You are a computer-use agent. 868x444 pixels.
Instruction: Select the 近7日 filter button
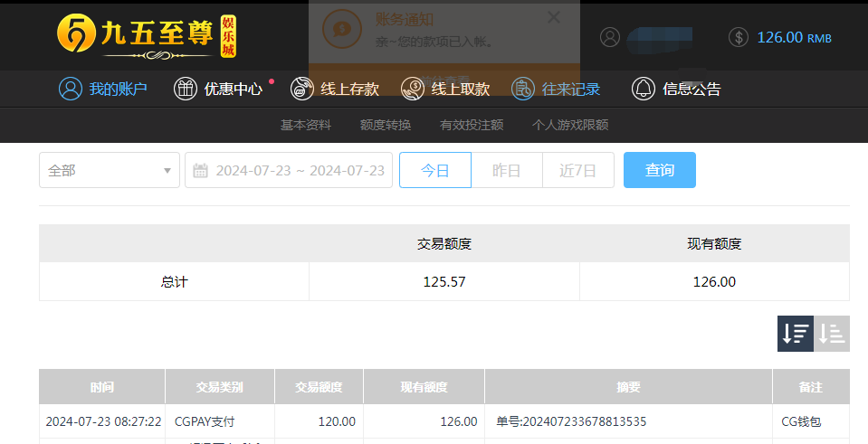coord(578,170)
